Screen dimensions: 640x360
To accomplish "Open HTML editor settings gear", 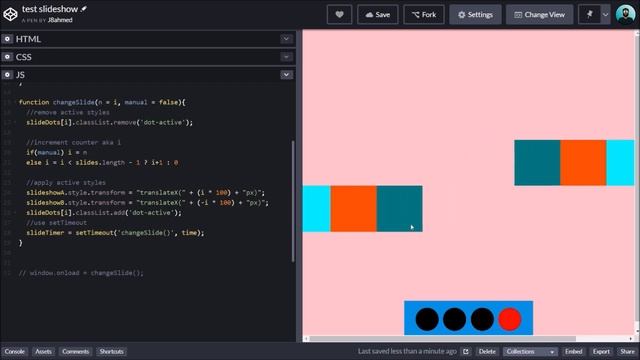I will pyautogui.click(x=7, y=39).
